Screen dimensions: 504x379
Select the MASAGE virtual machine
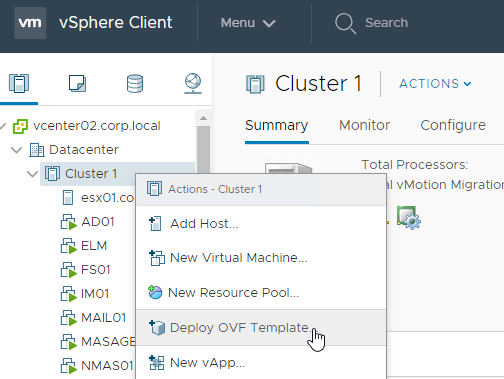[x=108, y=342]
